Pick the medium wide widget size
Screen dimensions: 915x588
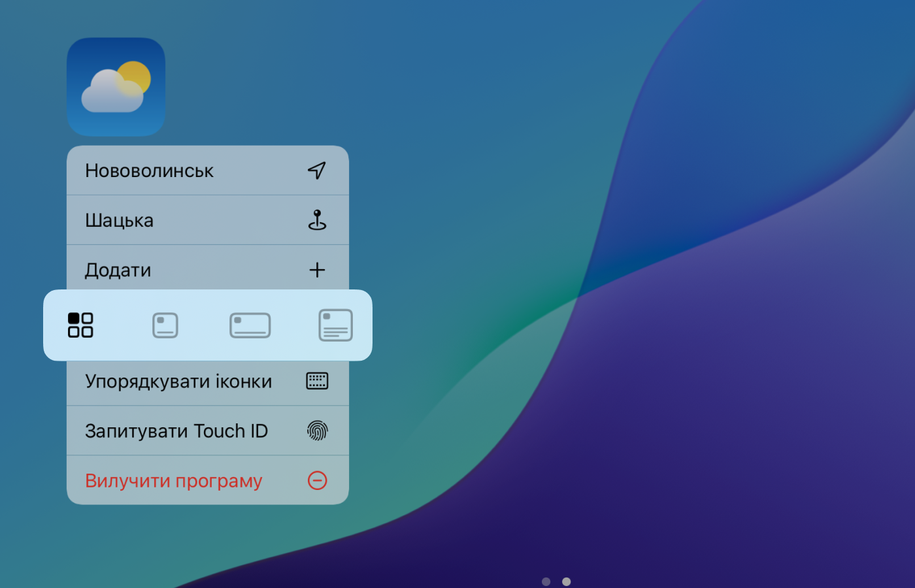pos(250,325)
